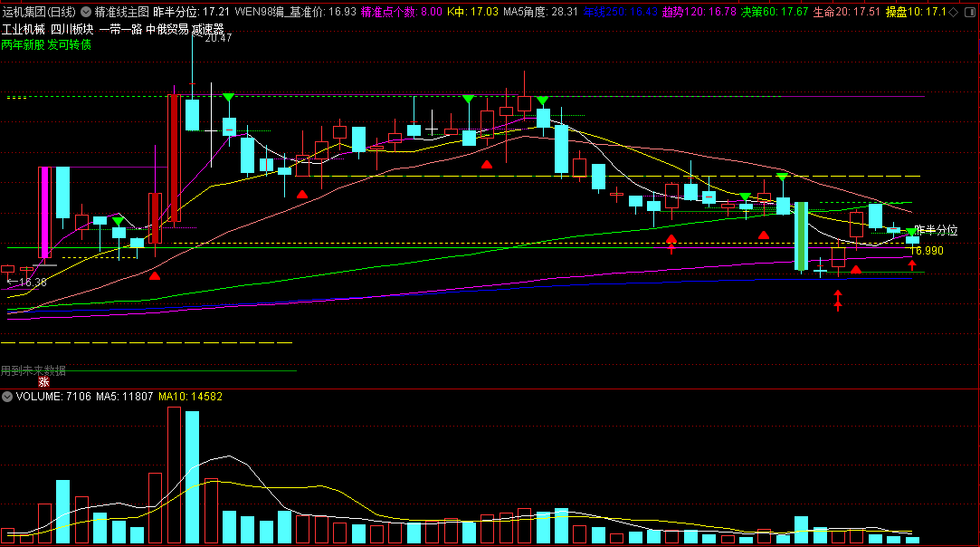Open the 减速器 concept tag
Image resolution: width=980 pixels, height=547 pixels.
pos(207,29)
